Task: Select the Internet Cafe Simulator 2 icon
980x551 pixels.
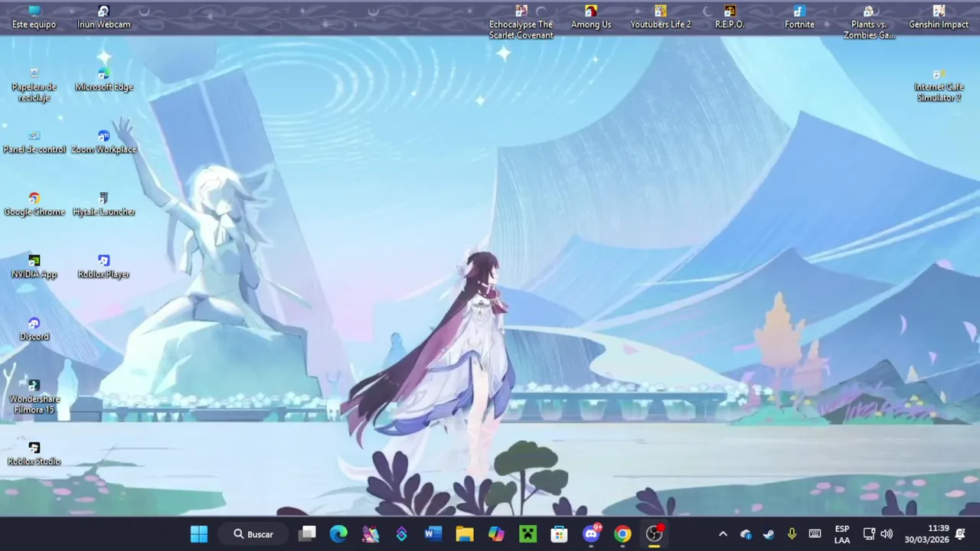Action: click(x=939, y=85)
